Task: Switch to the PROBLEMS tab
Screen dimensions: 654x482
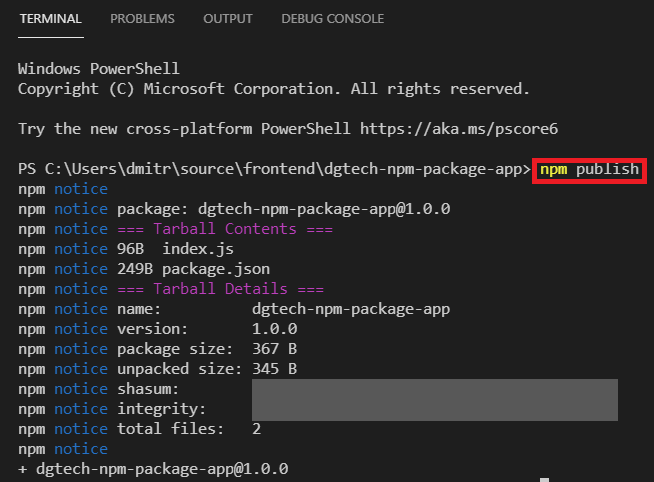Action: pyautogui.click(x=142, y=19)
